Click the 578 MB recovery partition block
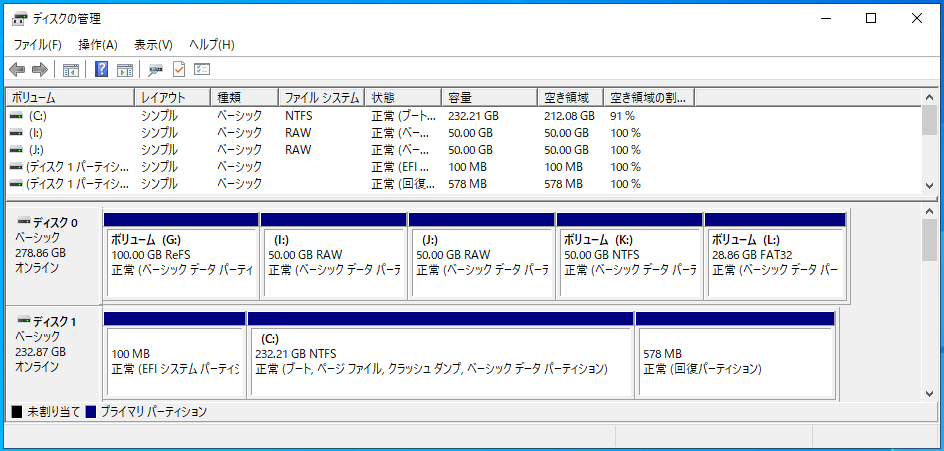 pos(734,361)
